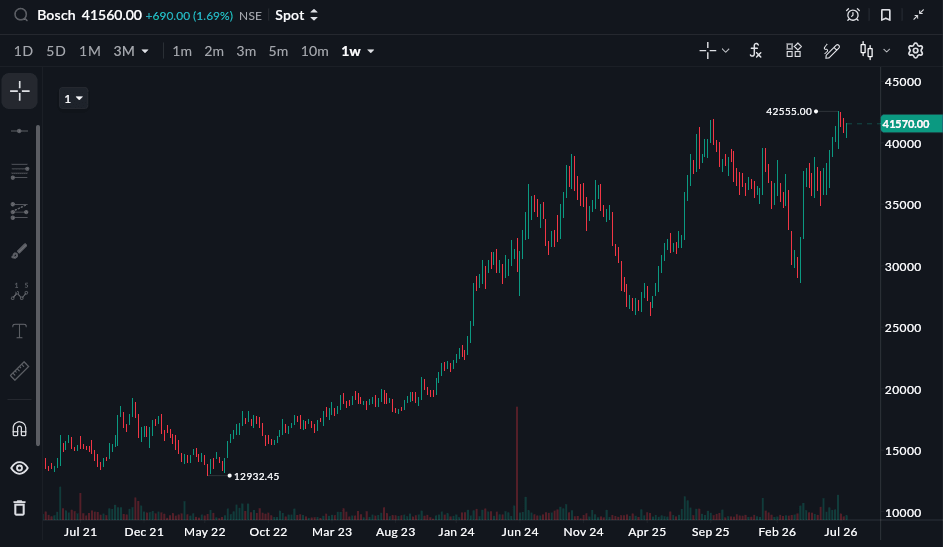Add a text annotation tool
The image size is (943, 547).
click(x=19, y=331)
